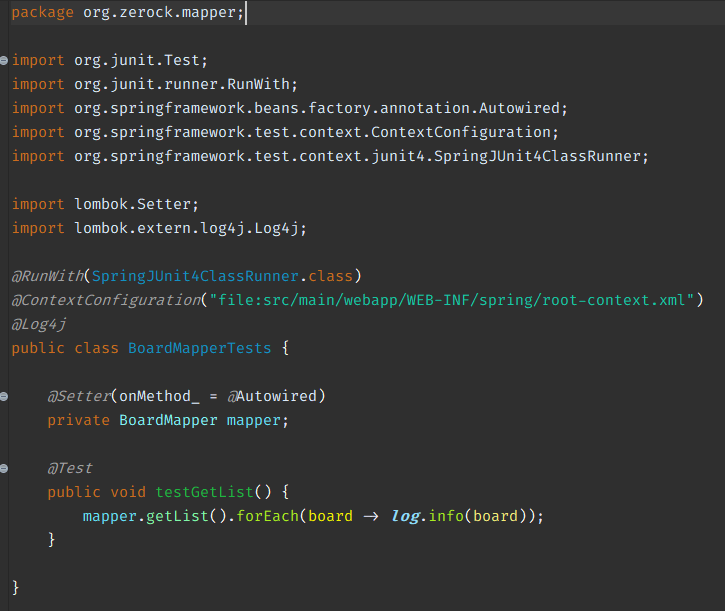The height and width of the screenshot is (611, 725).
Task: Click the 'BoardMapper' type name
Action: pos(168,420)
